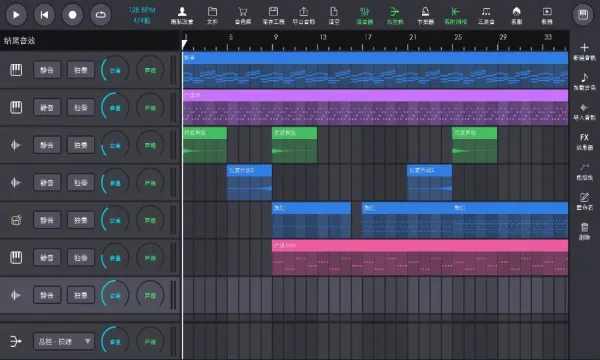Click the piano icon of the pink clip track
Screen dimensions: 600x360
click(x=16, y=257)
